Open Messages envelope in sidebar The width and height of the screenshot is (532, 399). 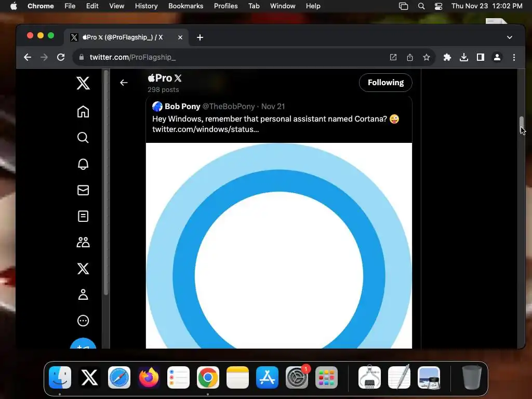83,190
